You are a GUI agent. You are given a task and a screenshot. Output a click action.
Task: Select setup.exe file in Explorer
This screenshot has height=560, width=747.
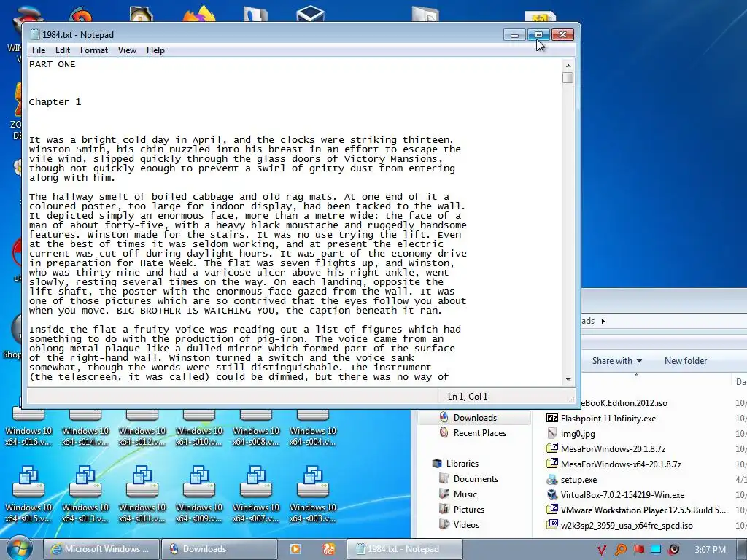[x=578, y=480]
